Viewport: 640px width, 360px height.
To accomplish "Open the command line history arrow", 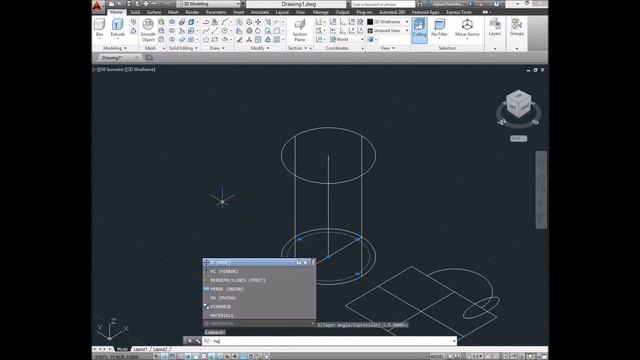I will coord(454,341).
